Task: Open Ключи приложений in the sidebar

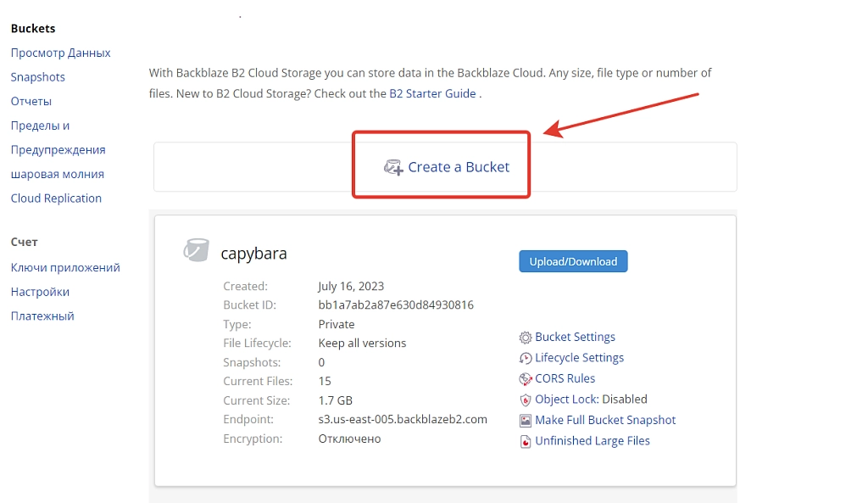Action: [x=65, y=267]
